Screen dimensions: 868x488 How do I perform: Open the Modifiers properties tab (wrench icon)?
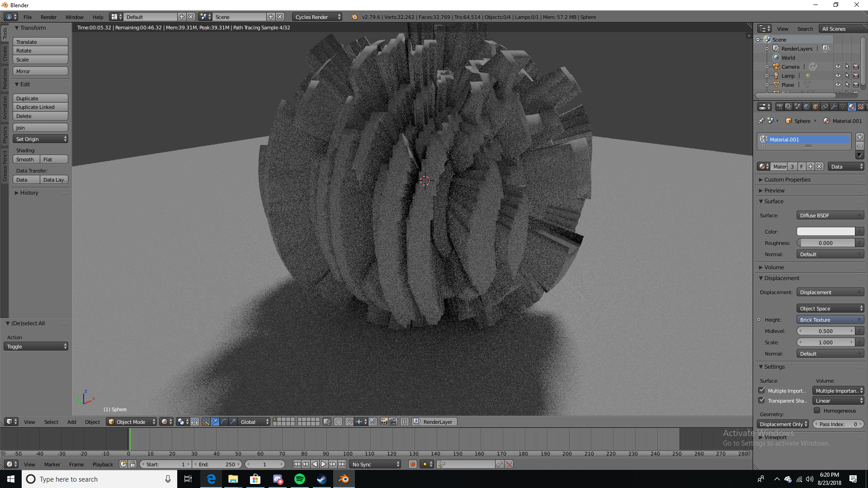834,107
